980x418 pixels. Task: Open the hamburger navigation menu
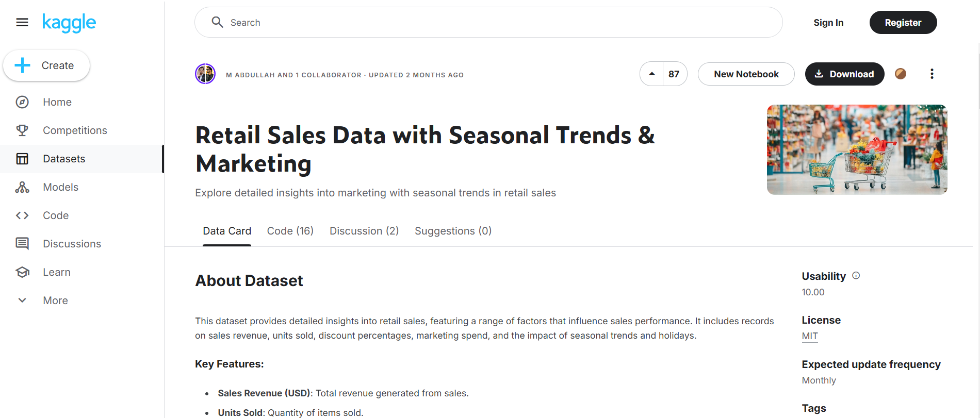22,22
